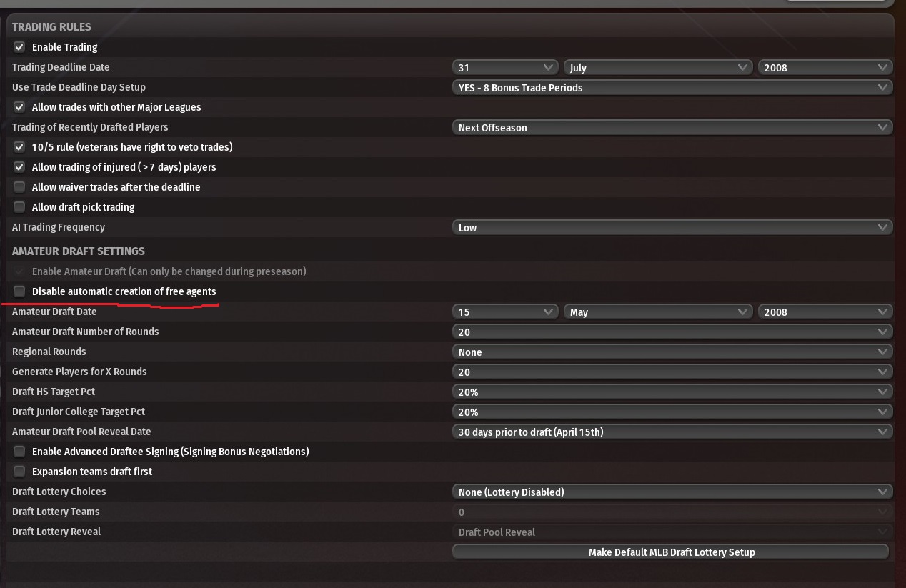
Task: Expand Use Trade Deadline Day Setup dropdown
Action: coord(672,88)
